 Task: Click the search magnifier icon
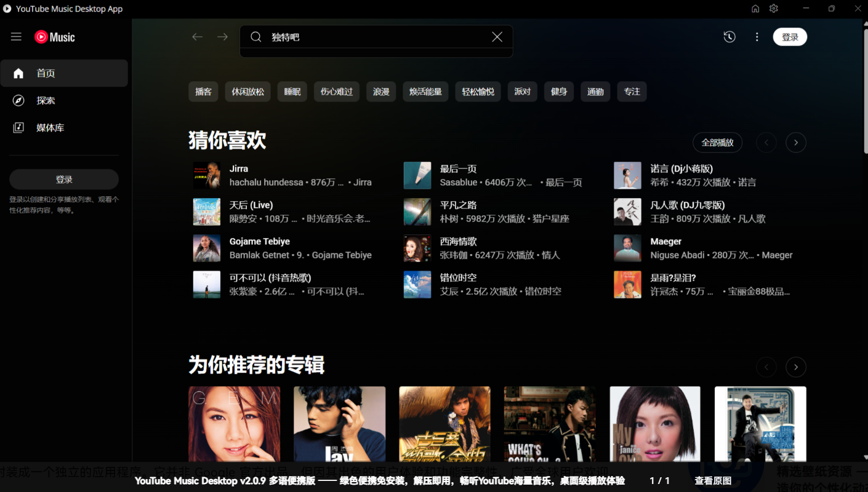256,37
